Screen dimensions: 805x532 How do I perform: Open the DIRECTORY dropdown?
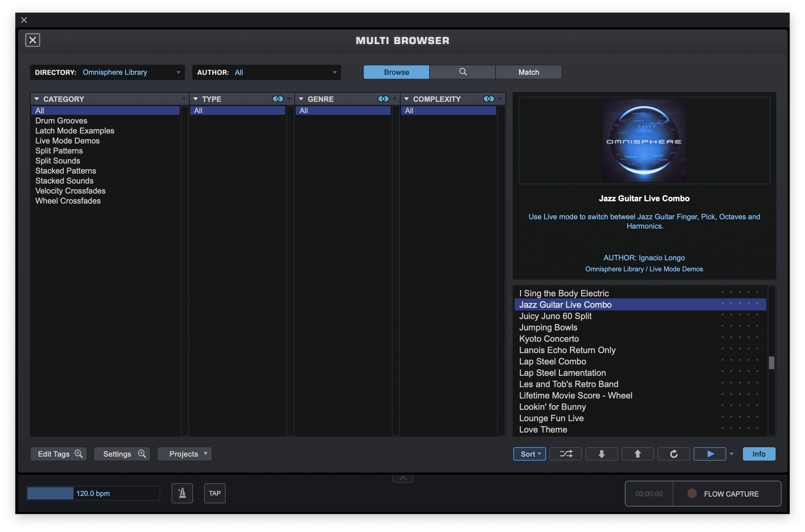click(107, 72)
